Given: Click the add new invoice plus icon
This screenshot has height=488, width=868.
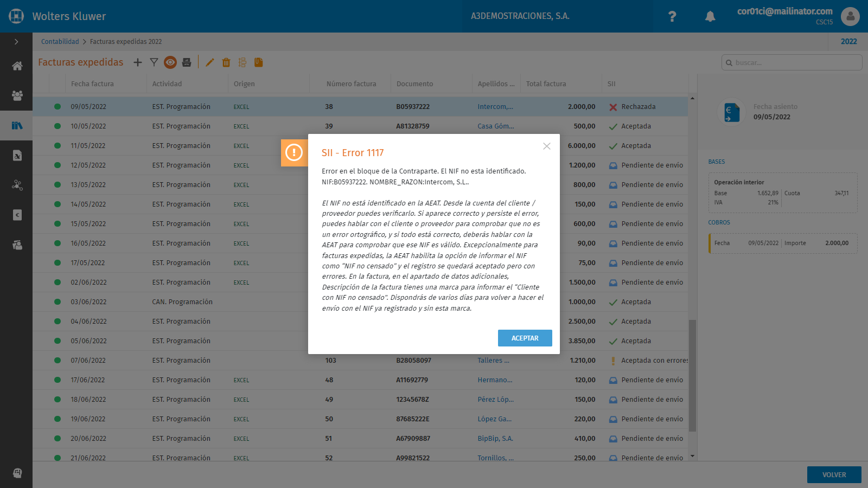Looking at the screenshot, I should (x=138, y=62).
